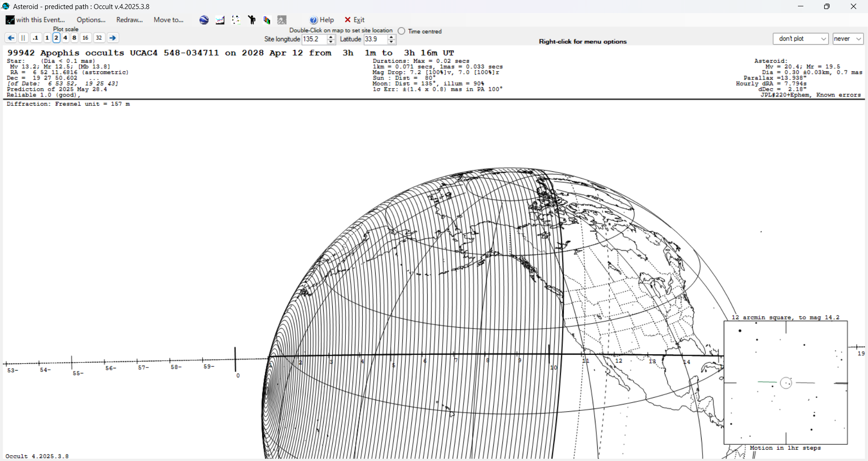Click the Occult app icon in title bar

[x=6, y=6]
